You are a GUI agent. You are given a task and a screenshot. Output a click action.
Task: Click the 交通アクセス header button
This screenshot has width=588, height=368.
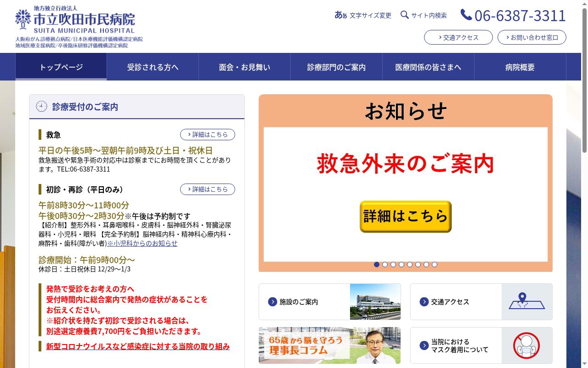458,37
